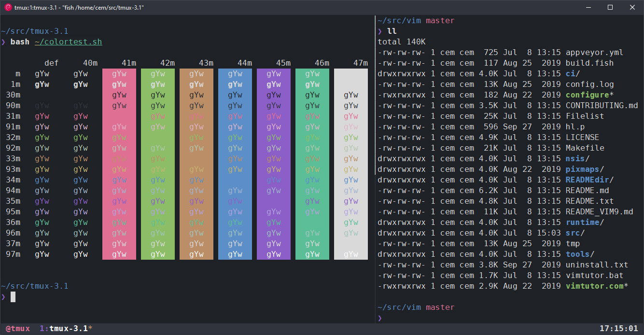Click the 47m column header
The image size is (644, 335).
360,63
